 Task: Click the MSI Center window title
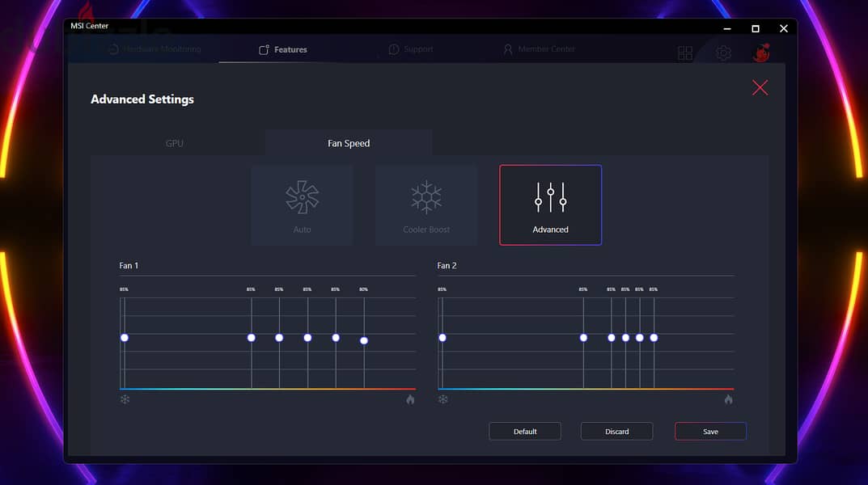[89, 26]
